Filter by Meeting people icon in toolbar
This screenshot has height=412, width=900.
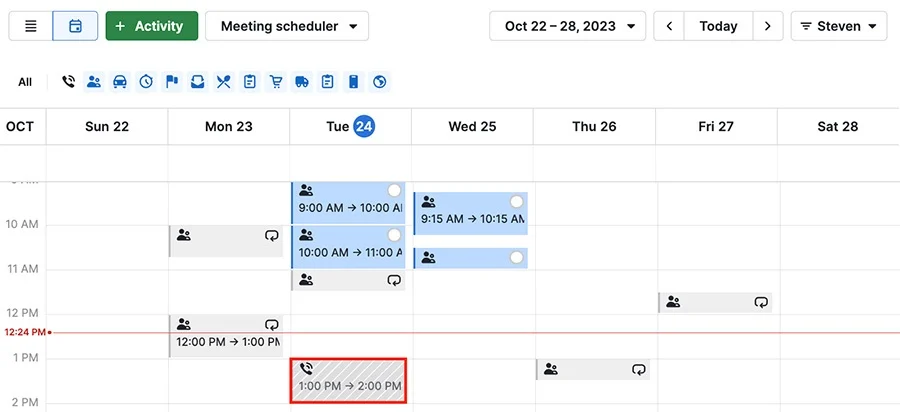[x=94, y=82]
